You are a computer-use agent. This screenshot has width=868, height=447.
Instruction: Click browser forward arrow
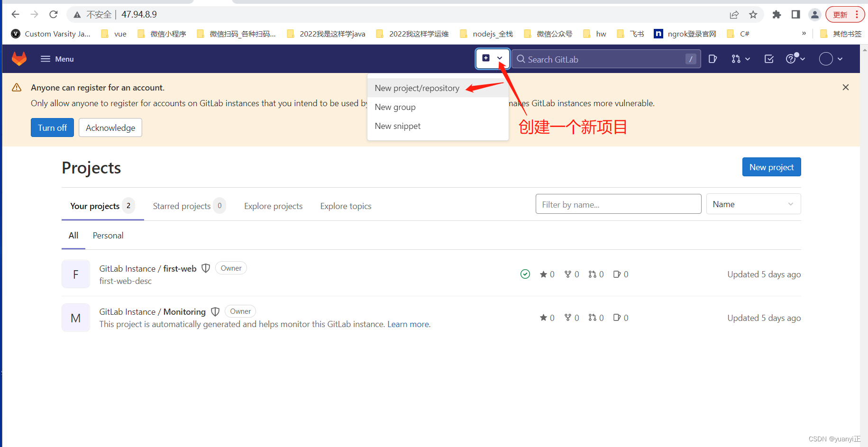click(34, 14)
